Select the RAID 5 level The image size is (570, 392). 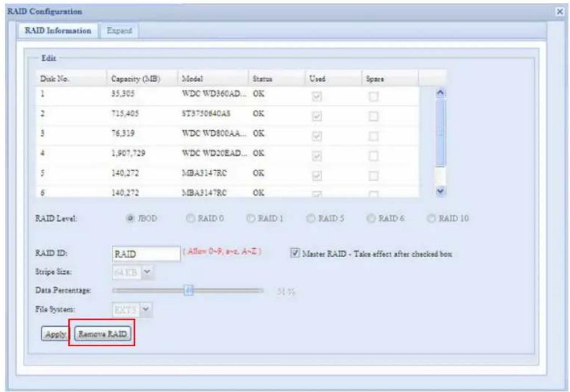click(311, 218)
